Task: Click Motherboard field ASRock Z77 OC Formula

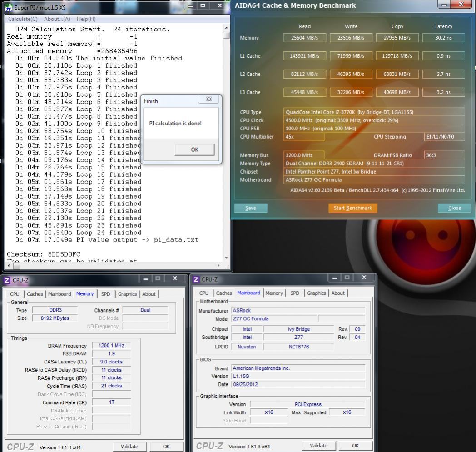Action: tap(374, 180)
